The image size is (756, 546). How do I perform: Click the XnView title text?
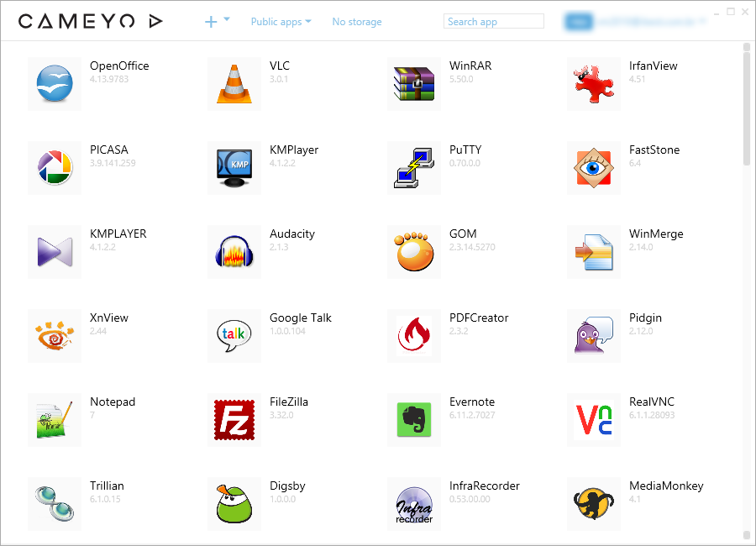point(109,318)
